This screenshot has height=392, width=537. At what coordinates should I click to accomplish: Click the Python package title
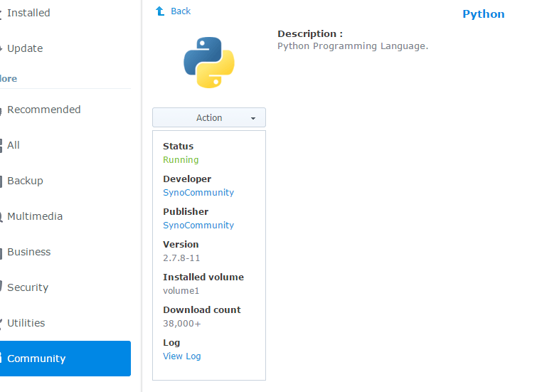(x=483, y=14)
